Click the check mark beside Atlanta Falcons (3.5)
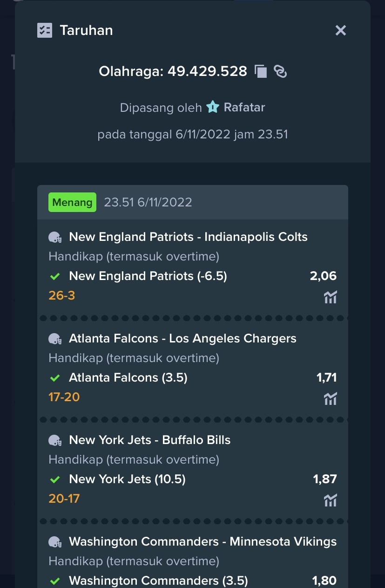385x588 pixels. pyautogui.click(x=55, y=378)
